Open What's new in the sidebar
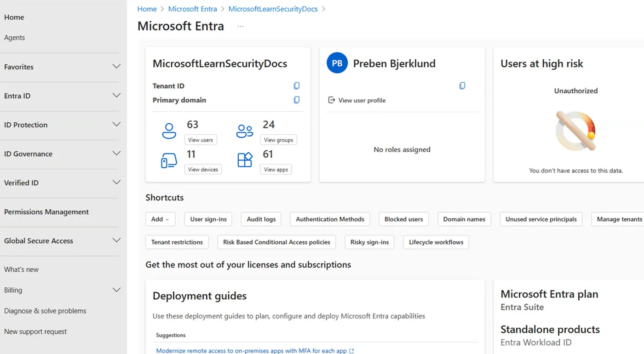This screenshot has height=354, width=644. coord(22,269)
